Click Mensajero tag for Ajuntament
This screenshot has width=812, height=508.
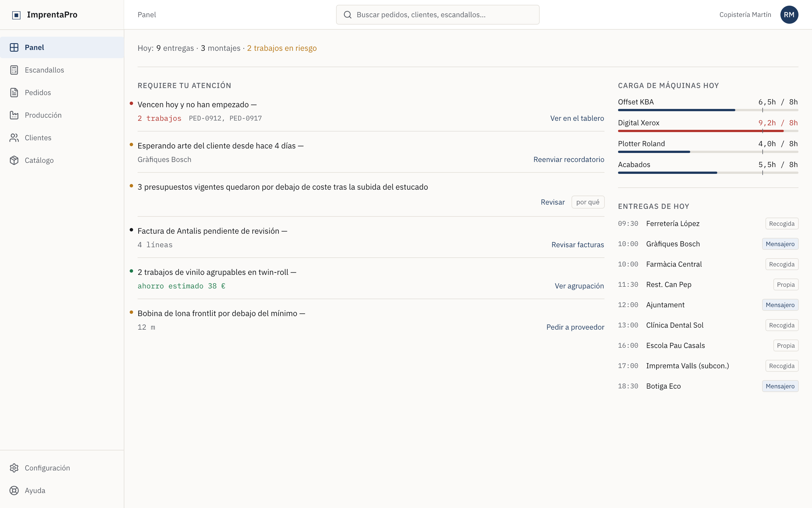(x=780, y=305)
